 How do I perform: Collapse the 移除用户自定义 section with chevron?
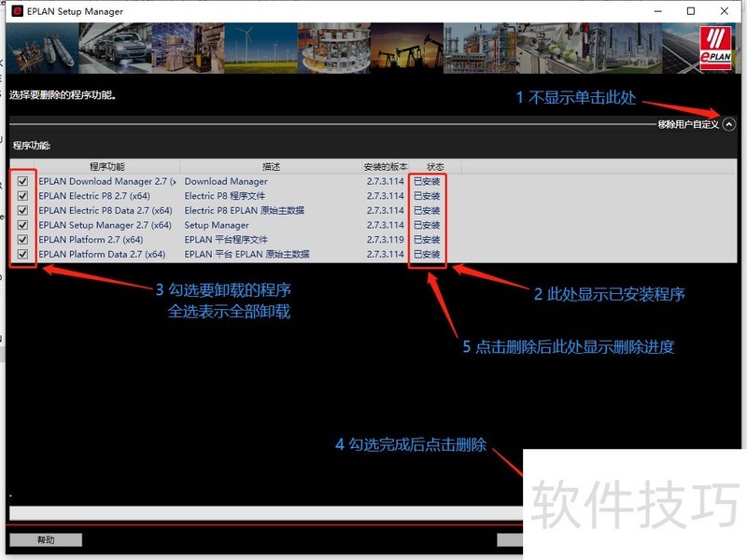coord(729,124)
